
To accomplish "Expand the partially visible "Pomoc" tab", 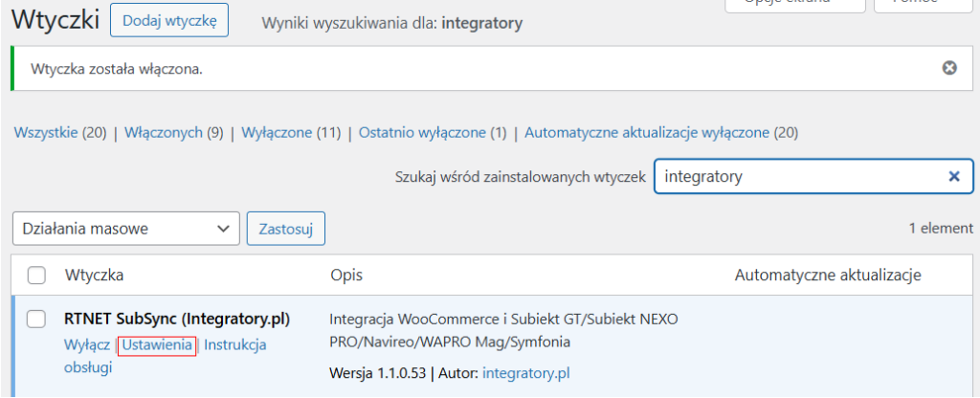I will click(x=923, y=4).
